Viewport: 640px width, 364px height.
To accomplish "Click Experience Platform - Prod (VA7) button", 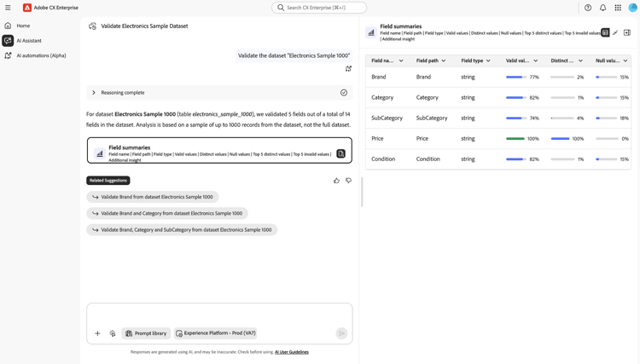I will pyautogui.click(x=217, y=333).
